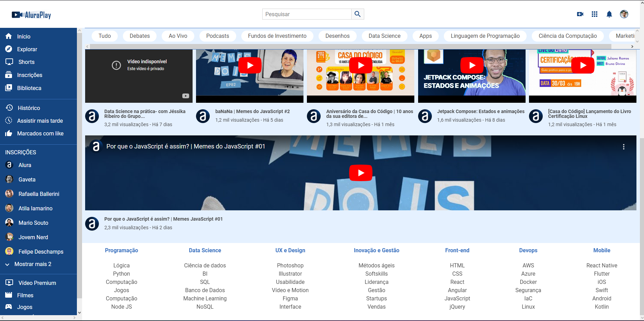Viewport: 644px width, 321px height.
Task: Click the AluraPlay logo
Action: 31,15
